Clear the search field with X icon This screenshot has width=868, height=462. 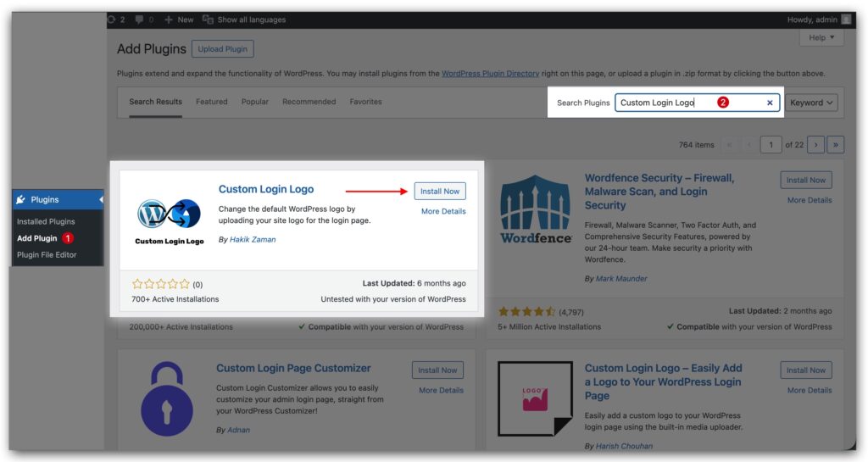tap(770, 103)
